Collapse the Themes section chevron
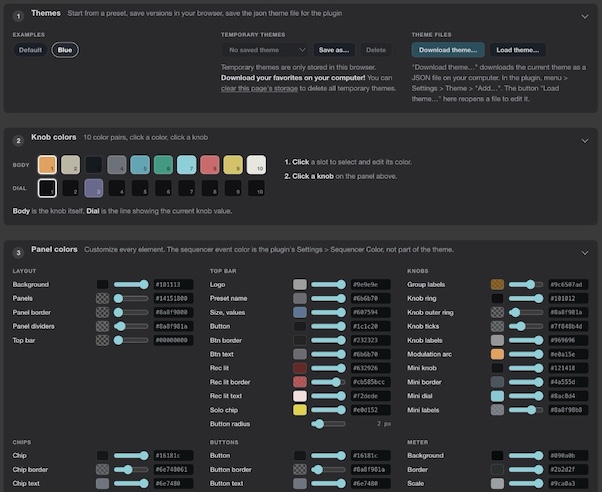Image resolution: width=602 pixels, height=492 pixels. click(x=585, y=17)
